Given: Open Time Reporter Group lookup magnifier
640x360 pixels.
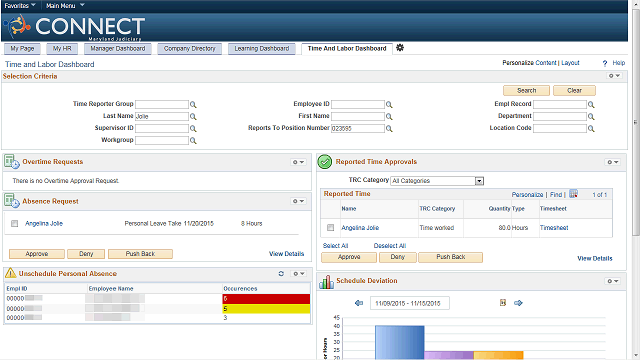Looking at the screenshot, I should pyautogui.click(x=193, y=104).
